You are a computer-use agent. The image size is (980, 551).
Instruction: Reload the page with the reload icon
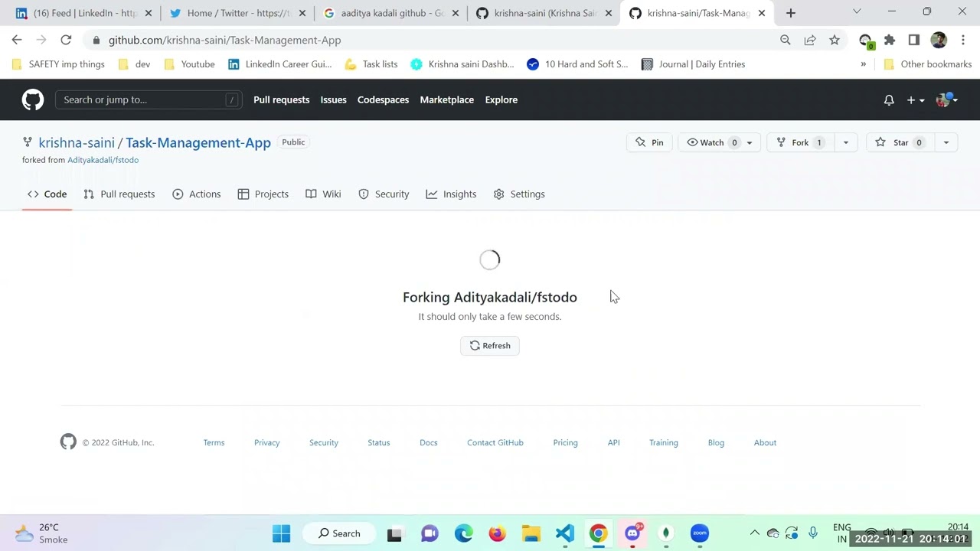click(66, 40)
